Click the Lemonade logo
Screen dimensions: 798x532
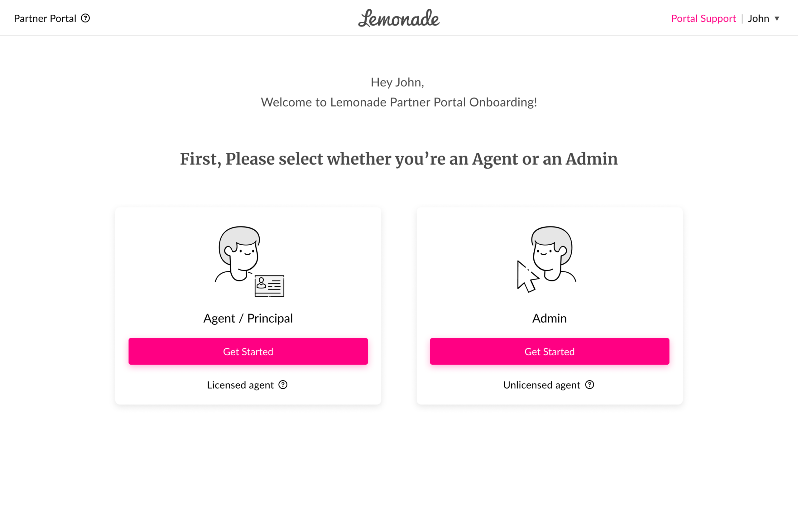[399, 18]
